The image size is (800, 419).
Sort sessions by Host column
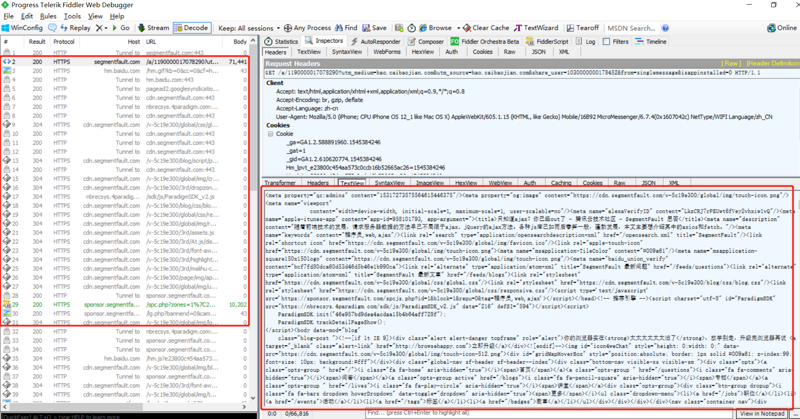[x=134, y=42]
